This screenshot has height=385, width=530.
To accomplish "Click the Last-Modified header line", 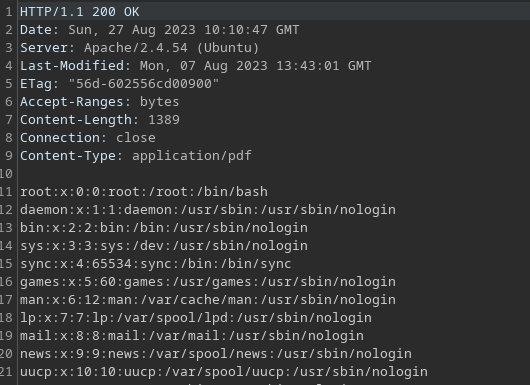I will click(196, 66).
